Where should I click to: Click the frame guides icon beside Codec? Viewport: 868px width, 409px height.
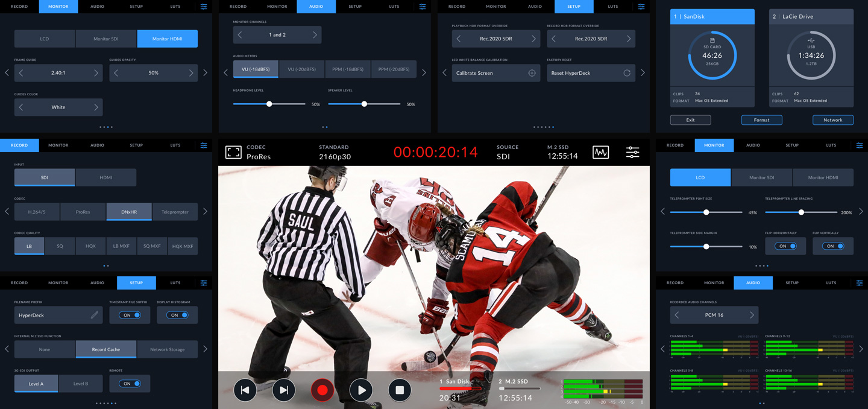[x=233, y=153]
